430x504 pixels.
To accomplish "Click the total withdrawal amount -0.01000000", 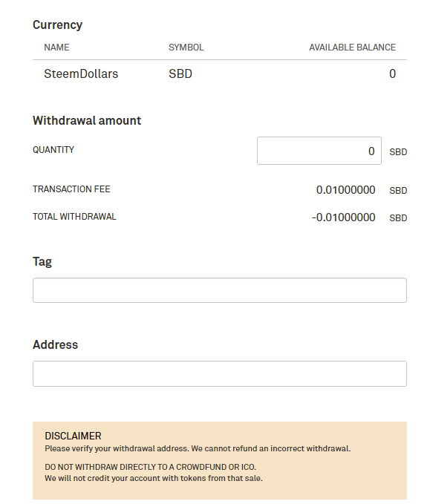I will click(344, 217).
